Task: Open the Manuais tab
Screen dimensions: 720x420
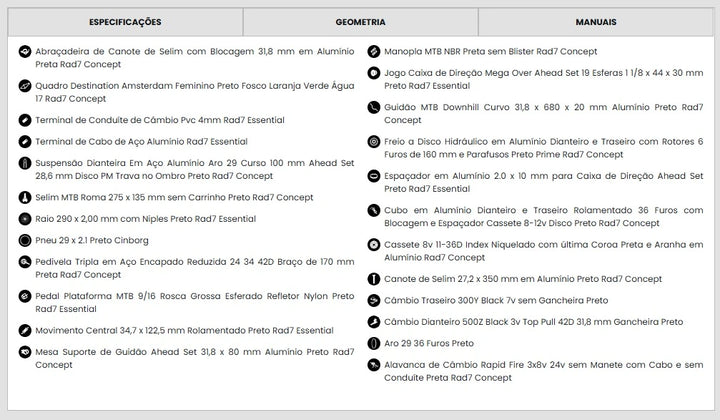Action: click(x=596, y=21)
